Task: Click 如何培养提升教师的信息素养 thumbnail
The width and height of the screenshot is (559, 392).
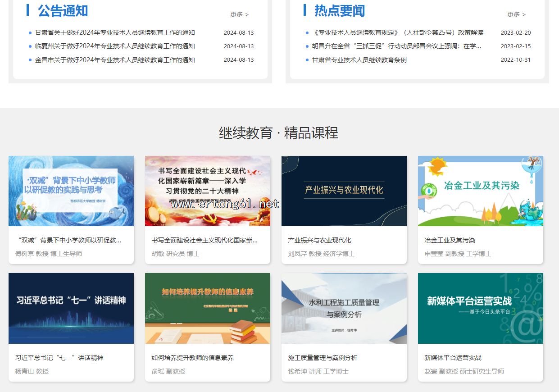Action: (208, 308)
